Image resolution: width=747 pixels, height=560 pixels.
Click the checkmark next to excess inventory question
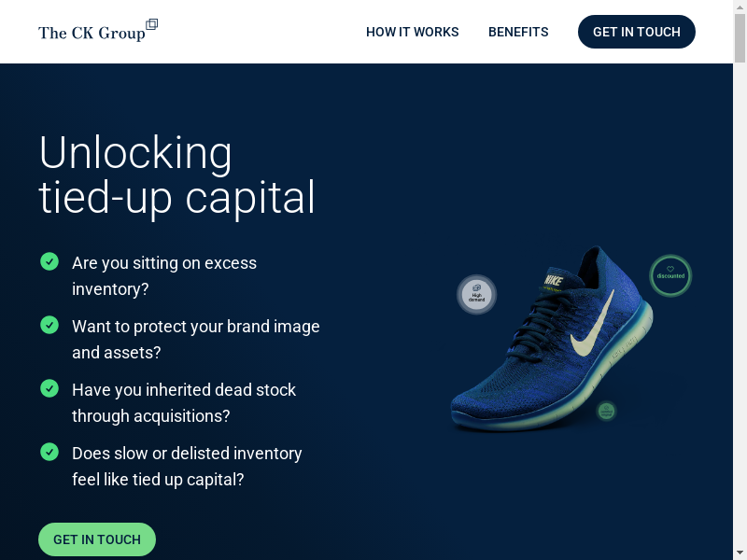coord(49,261)
